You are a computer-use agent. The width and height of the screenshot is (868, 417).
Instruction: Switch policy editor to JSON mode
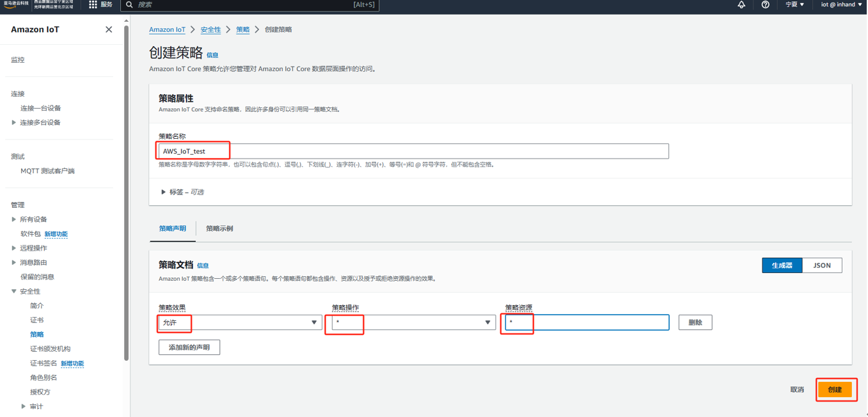[822, 265]
